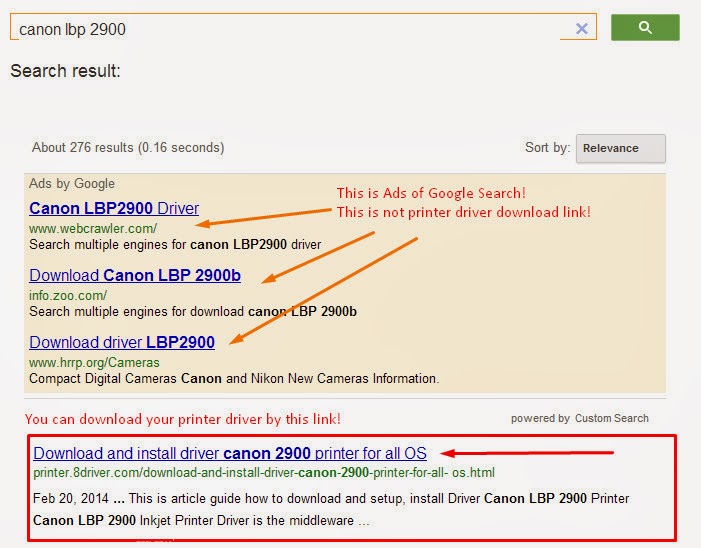Click the Canon LBP 2900 Inkjet Printer Driver line
This screenshot has height=548, width=701.
point(201,521)
